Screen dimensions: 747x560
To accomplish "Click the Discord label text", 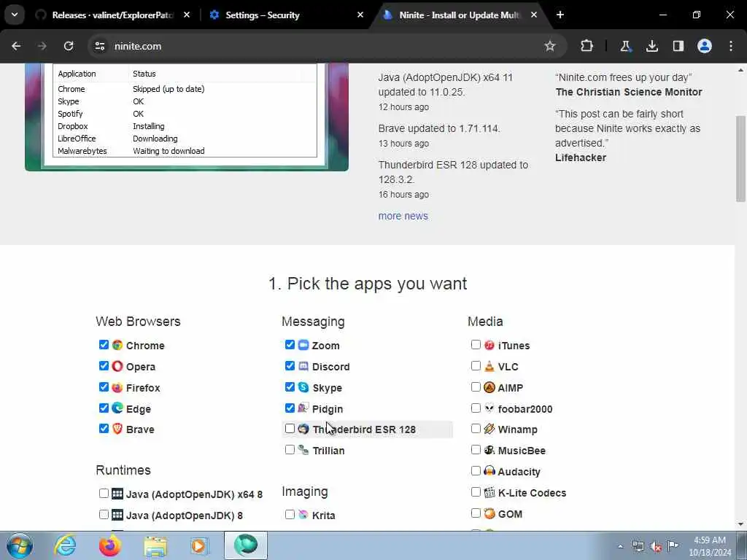I will (x=330, y=367).
